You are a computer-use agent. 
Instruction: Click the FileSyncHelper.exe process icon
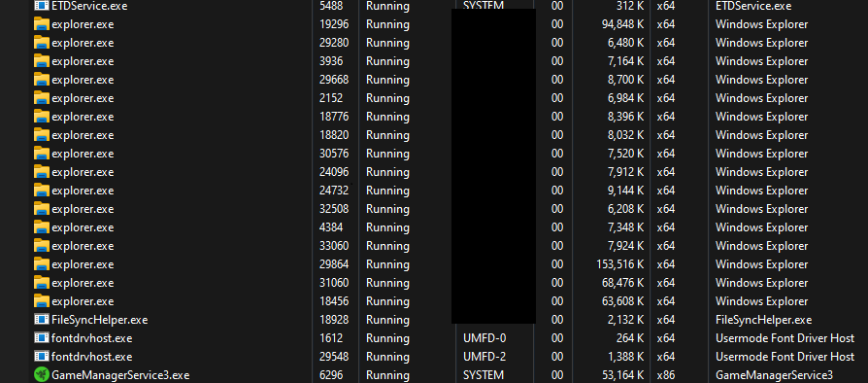(42, 320)
